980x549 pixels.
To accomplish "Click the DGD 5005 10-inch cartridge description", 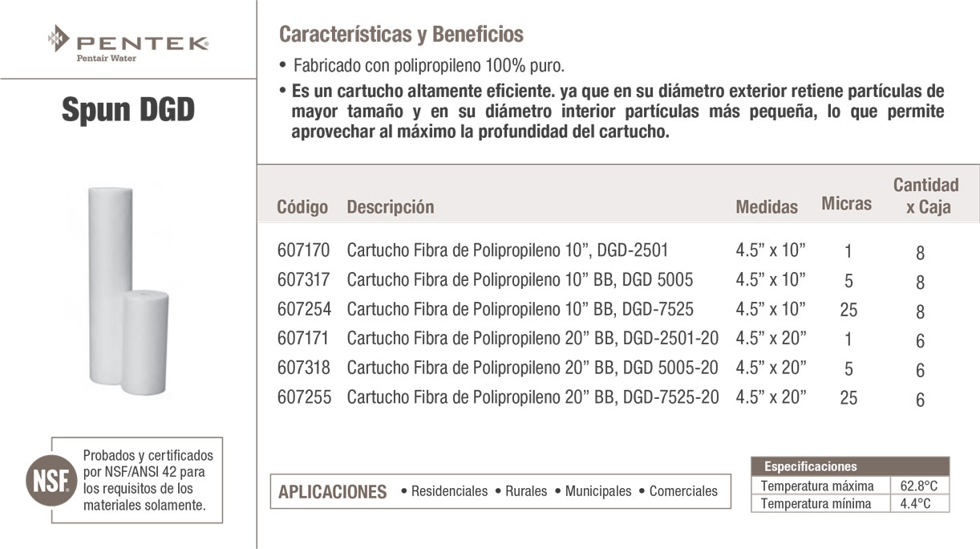I will click(x=520, y=280).
